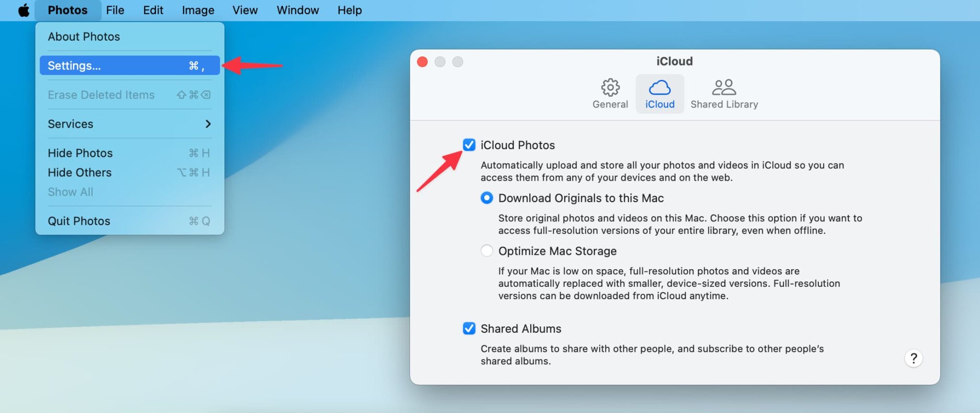Screen dimensions: 980x413
Task: Choose About Photos from the menu
Action: 130,37
